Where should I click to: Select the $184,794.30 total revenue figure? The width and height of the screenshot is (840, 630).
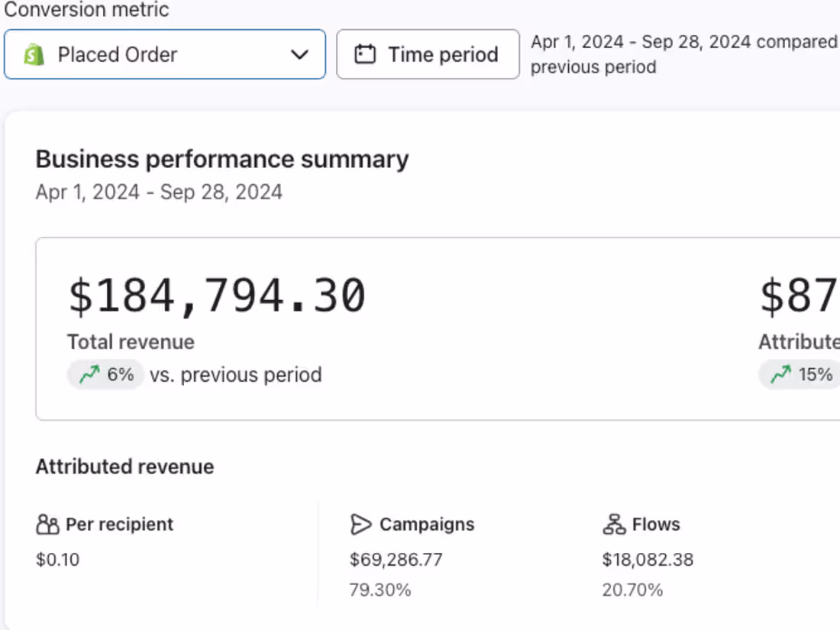pyautogui.click(x=217, y=296)
